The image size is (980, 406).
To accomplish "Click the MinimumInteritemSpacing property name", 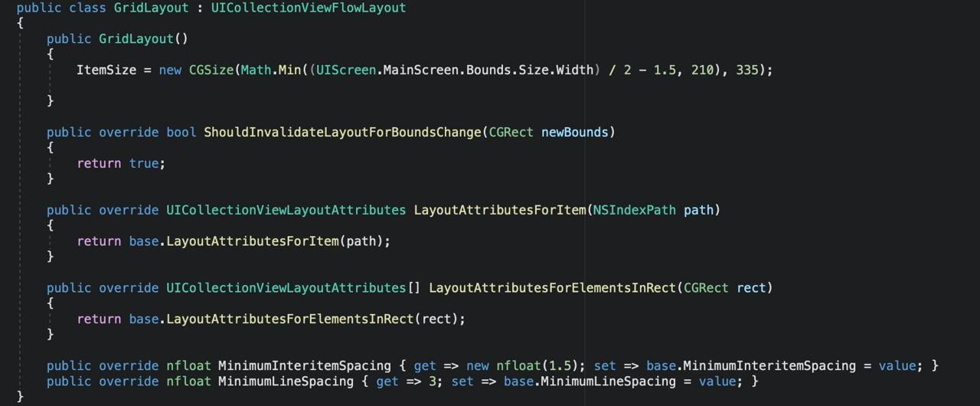I will (305, 365).
